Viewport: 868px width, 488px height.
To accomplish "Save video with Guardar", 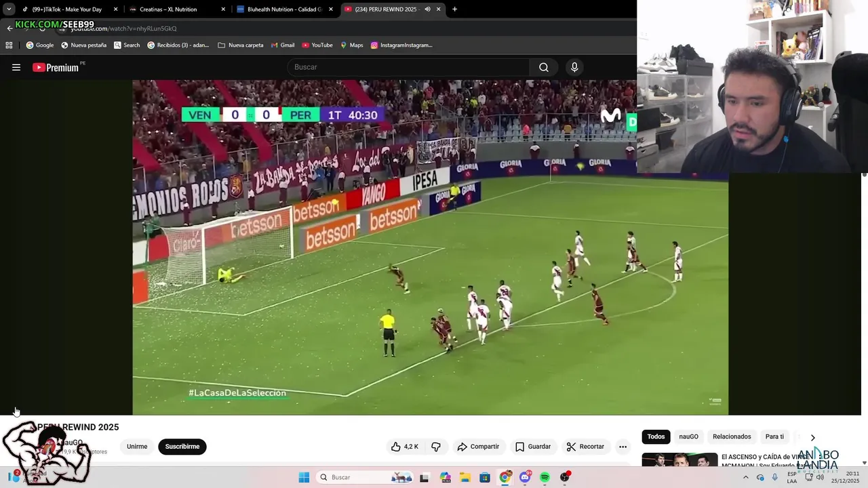I will [533, 447].
